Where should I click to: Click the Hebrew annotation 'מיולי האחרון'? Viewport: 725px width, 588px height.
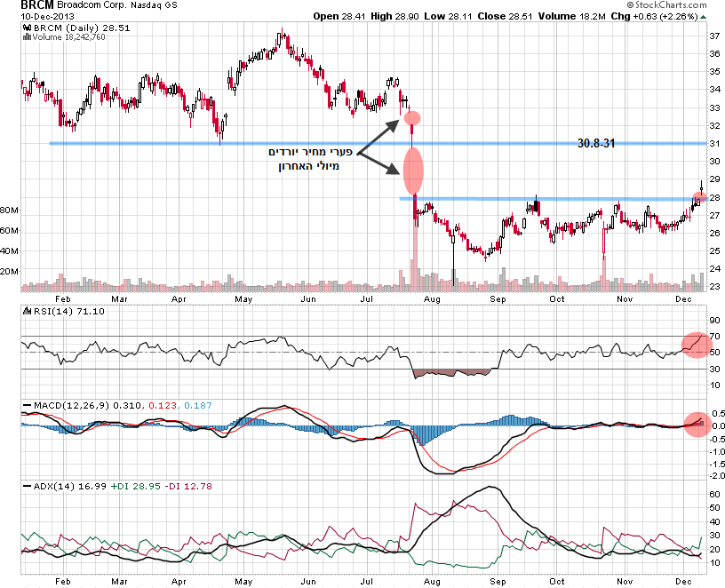pos(308,166)
